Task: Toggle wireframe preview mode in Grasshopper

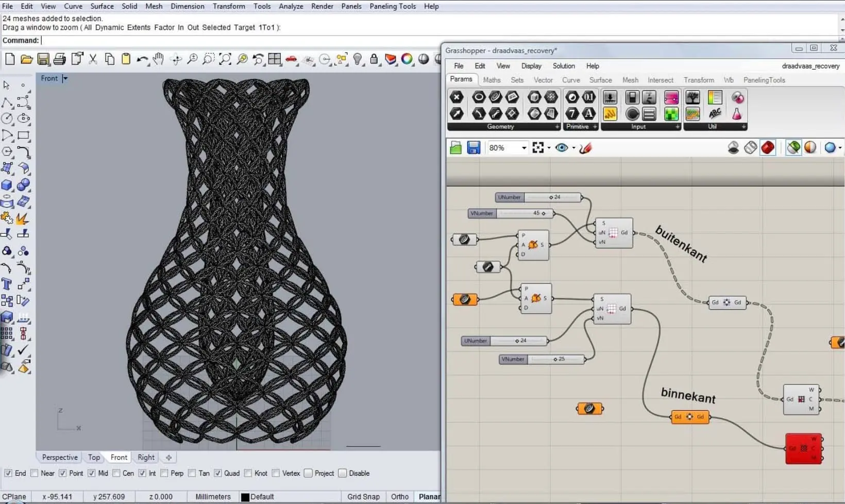Action: click(x=751, y=148)
